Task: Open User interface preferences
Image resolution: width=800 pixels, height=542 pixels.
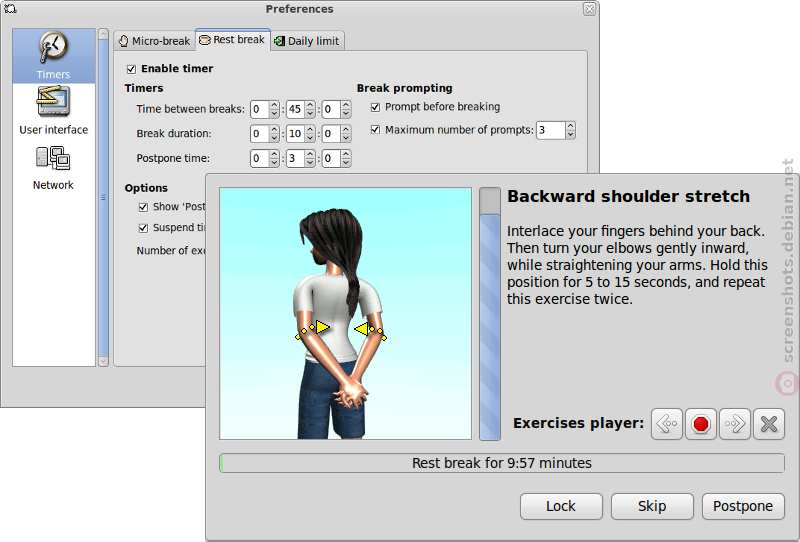Action: tap(54, 111)
